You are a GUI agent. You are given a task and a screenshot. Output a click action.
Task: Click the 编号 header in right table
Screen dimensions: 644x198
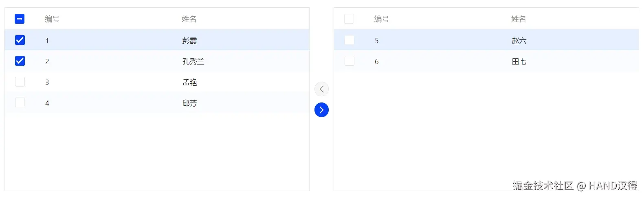[x=382, y=19]
